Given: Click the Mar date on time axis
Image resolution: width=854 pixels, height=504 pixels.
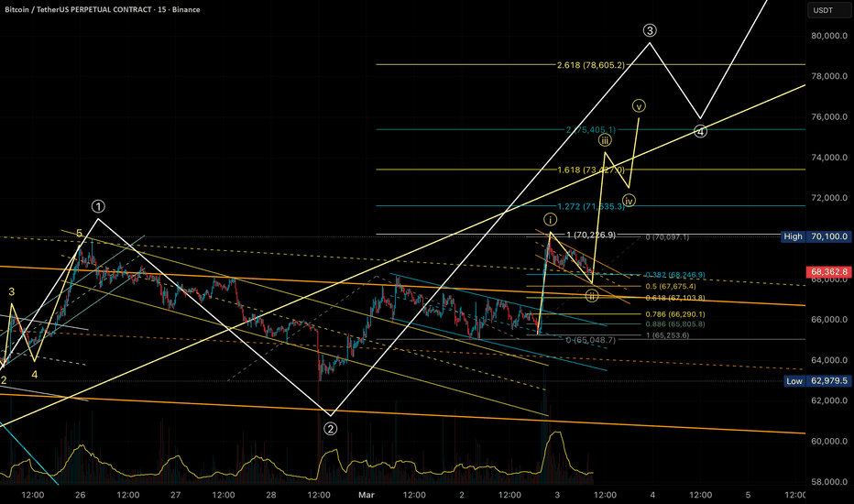Looking at the screenshot, I should (367, 496).
